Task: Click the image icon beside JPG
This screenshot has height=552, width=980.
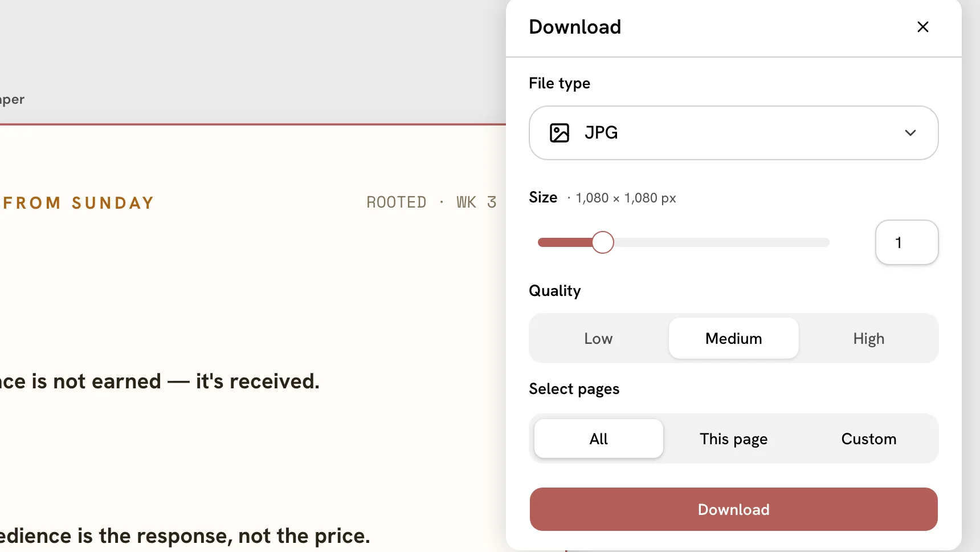Action: pyautogui.click(x=559, y=133)
